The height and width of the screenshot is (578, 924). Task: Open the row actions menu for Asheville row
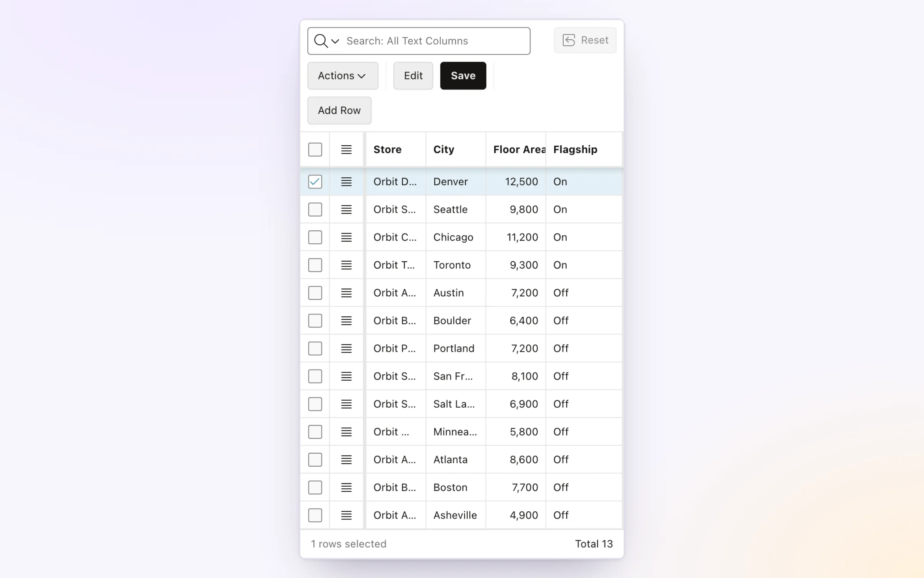tap(346, 515)
